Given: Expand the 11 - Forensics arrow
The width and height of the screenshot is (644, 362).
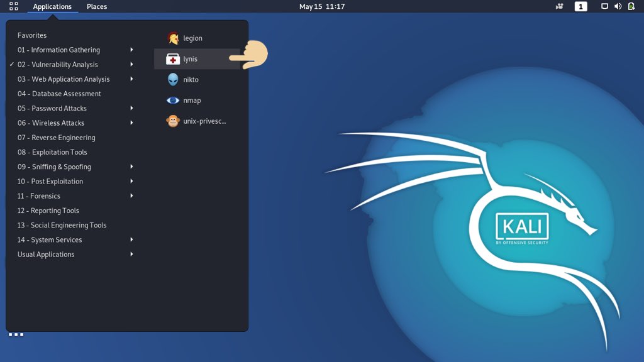Looking at the screenshot, I should coord(131,196).
